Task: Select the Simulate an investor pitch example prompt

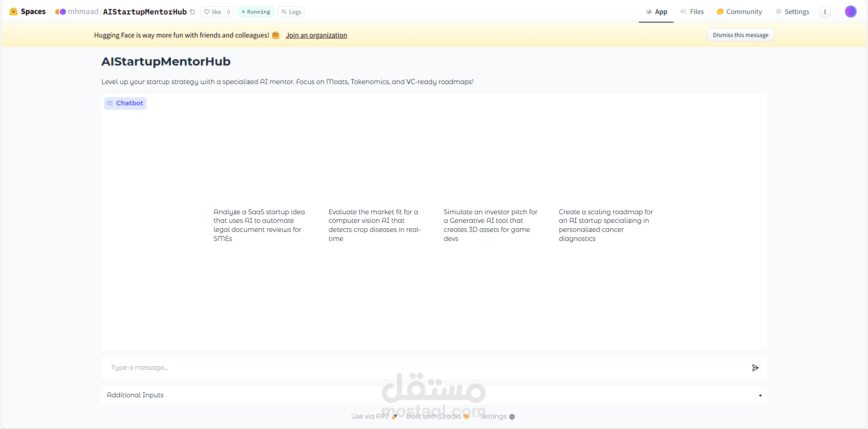Action: [x=490, y=225]
